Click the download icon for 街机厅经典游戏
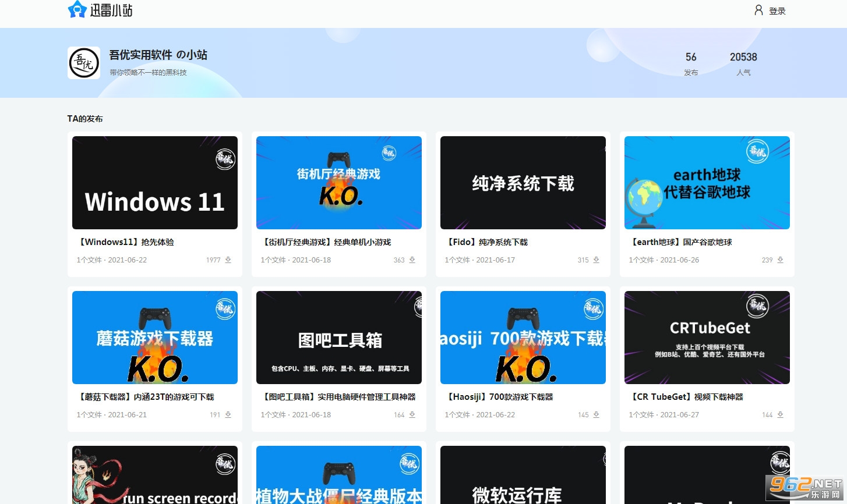This screenshot has width=847, height=504. tap(412, 260)
